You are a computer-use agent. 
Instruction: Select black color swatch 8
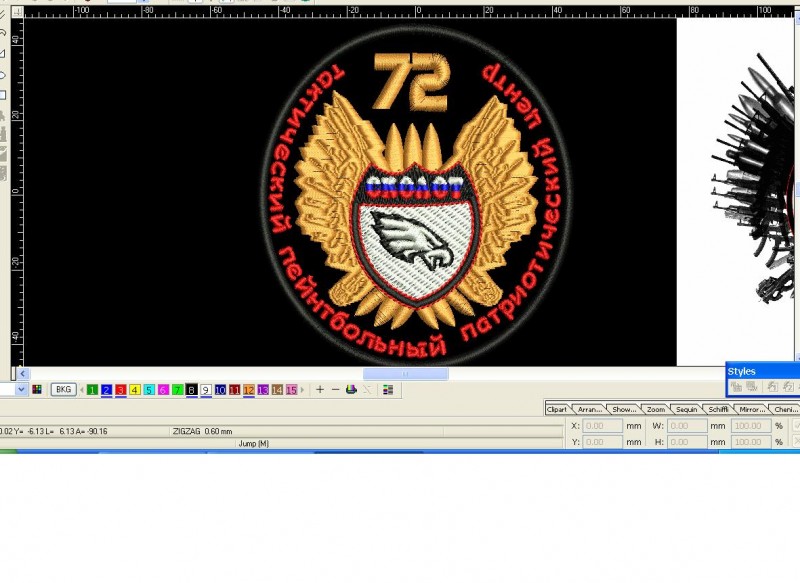[x=191, y=390]
